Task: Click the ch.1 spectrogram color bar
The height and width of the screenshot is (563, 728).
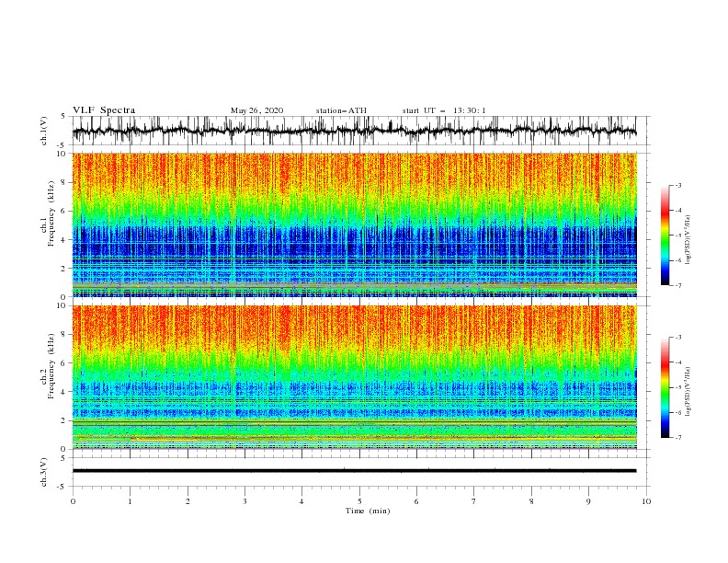Action: click(x=665, y=236)
